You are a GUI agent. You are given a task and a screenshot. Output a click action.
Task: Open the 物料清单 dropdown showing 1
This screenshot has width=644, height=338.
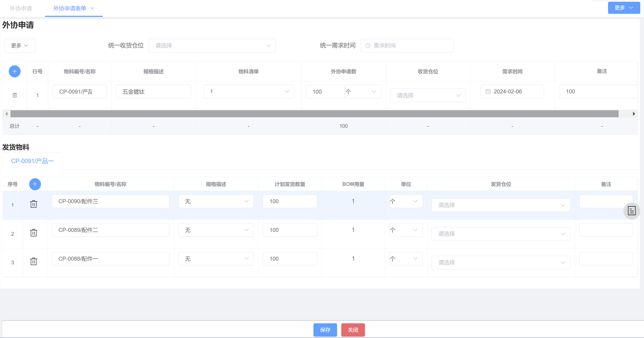[x=248, y=91]
